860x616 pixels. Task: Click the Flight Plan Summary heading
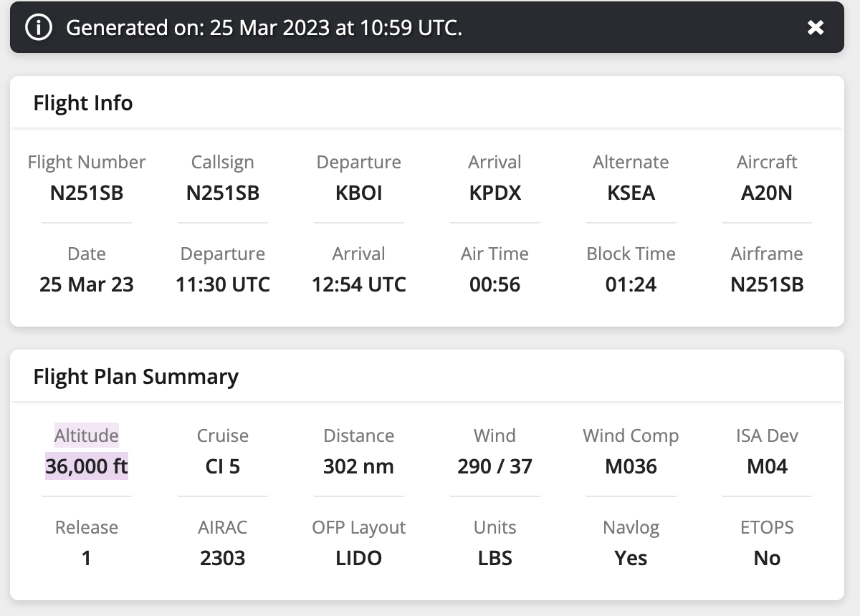(135, 377)
